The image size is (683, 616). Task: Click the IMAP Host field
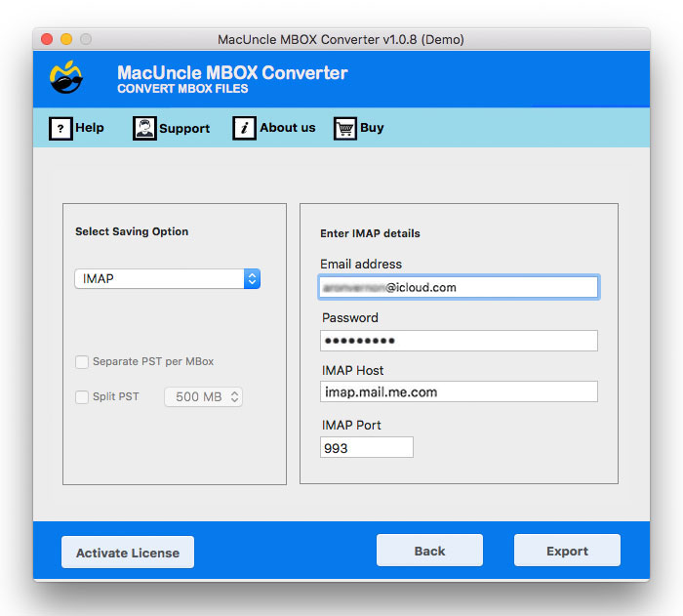459,391
